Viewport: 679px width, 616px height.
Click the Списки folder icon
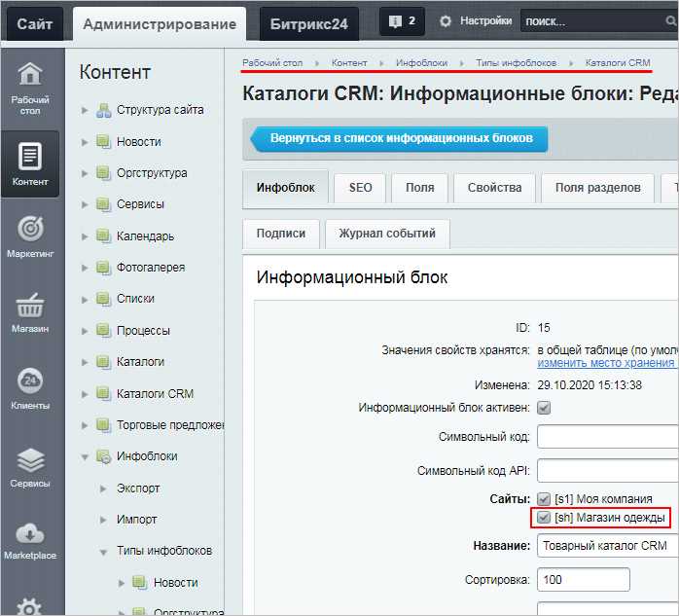pyautogui.click(x=103, y=299)
